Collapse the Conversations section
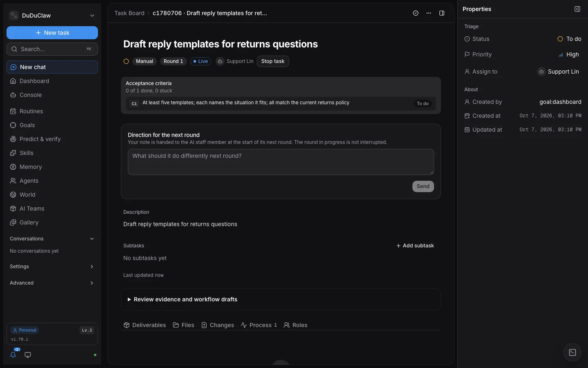The image size is (588, 368). tap(52, 239)
